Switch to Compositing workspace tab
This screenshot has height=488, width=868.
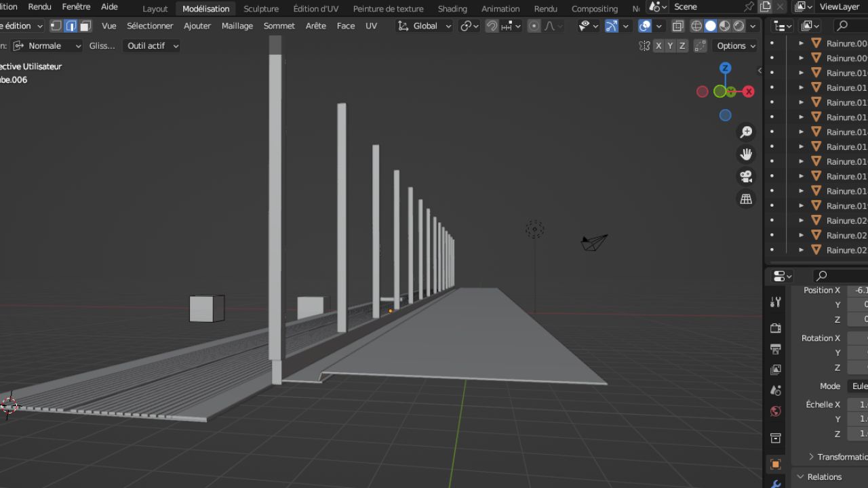click(595, 9)
